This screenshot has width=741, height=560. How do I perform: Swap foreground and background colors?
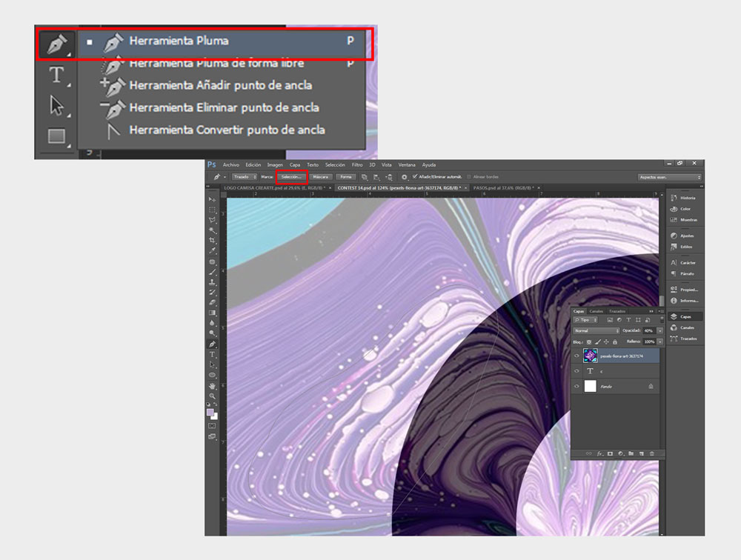(216, 405)
